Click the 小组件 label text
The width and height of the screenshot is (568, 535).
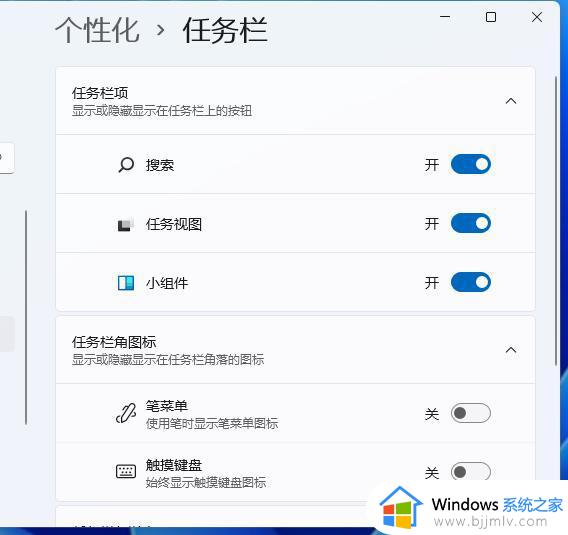[x=167, y=283]
